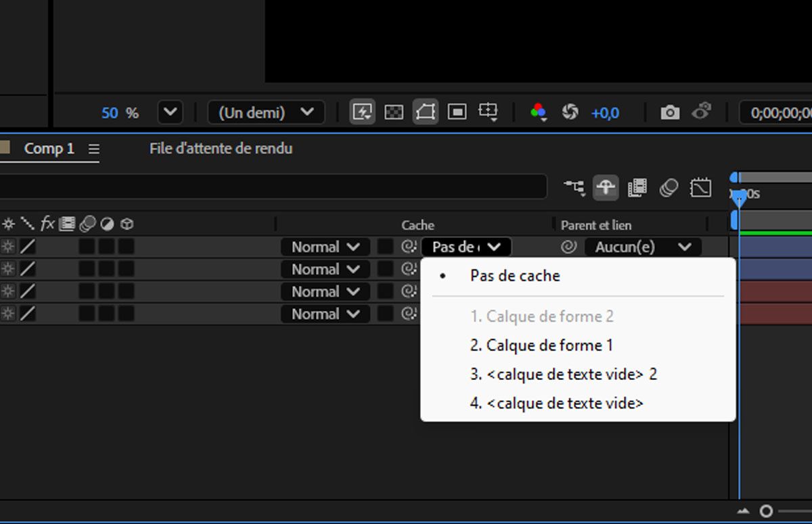Open the Graph Editor icon
The height and width of the screenshot is (524, 812).
pyautogui.click(x=700, y=187)
